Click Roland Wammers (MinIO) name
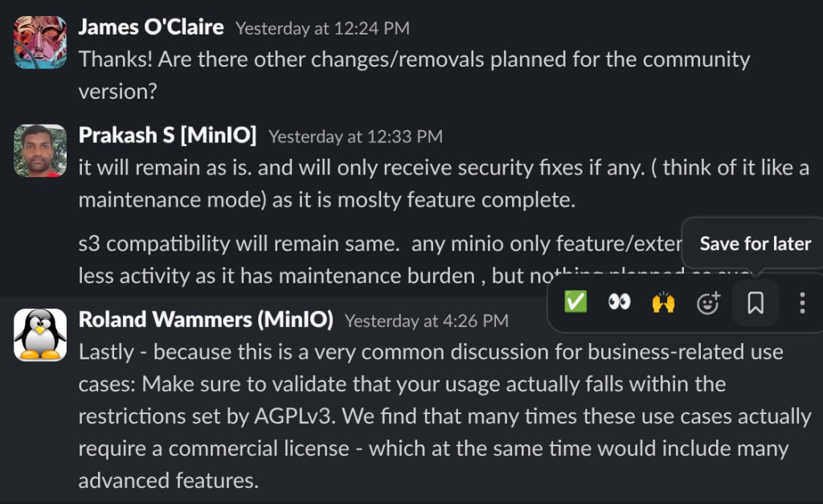Image resolution: width=823 pixels, height=504 pixels. click(206, 319)
